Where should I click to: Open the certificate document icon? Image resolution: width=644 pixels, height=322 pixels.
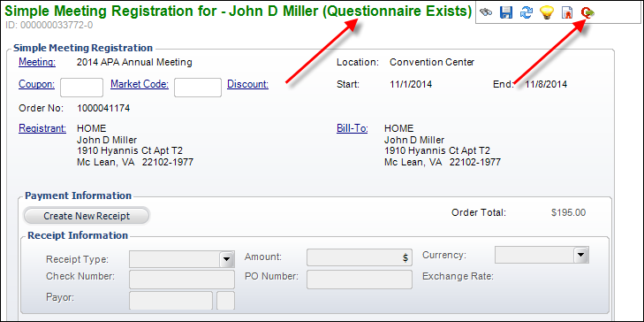[567, 13]
